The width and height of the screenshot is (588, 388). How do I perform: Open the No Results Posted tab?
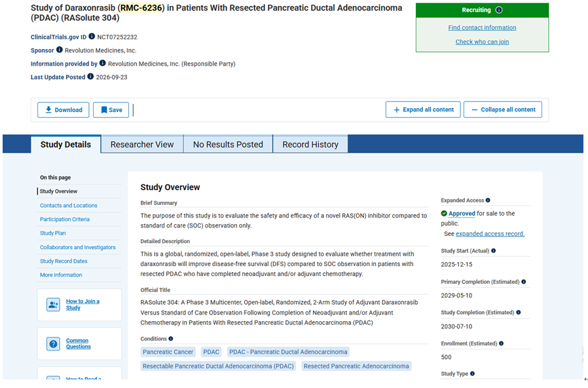coord(228,144)
